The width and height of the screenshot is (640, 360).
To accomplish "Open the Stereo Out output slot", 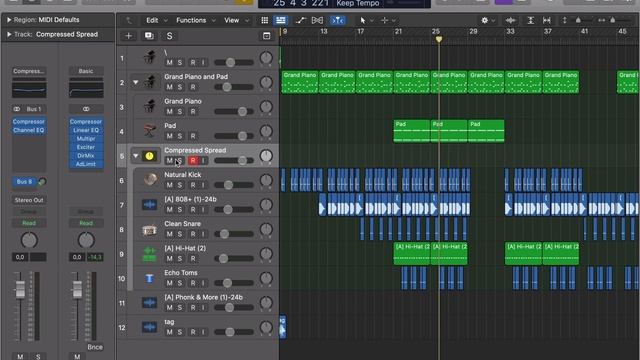I will [29, 200].
